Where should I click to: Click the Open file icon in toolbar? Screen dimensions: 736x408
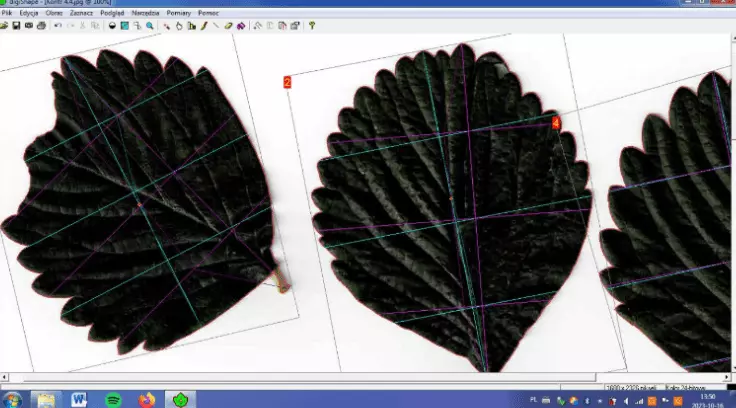tap(6, 25)
